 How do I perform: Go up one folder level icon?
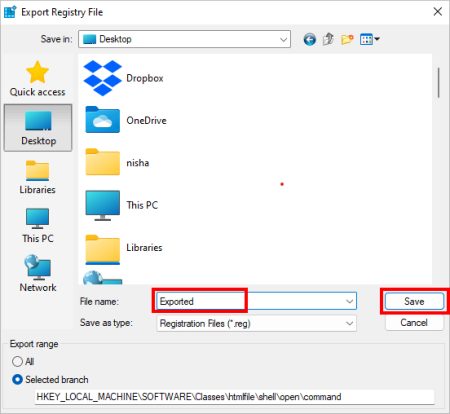328,39
